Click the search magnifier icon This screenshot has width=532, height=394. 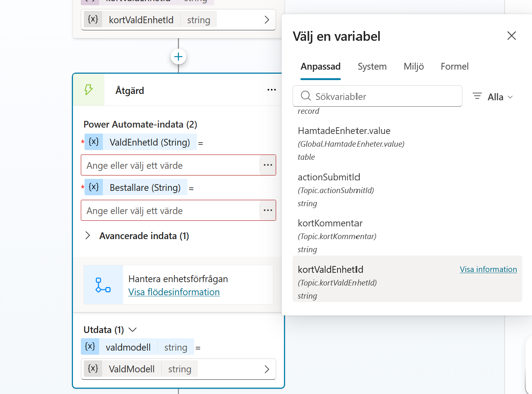pos(306,96)
